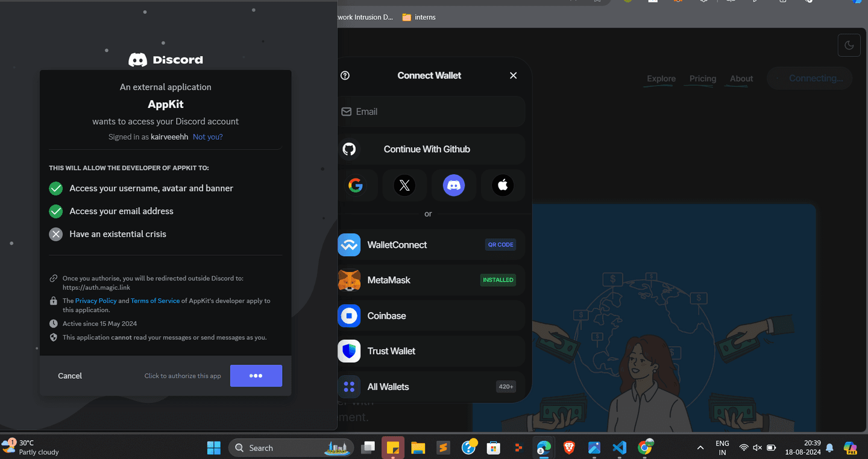Open the Windows Start menu
The image size is (868, 459).
click(214, 448)
